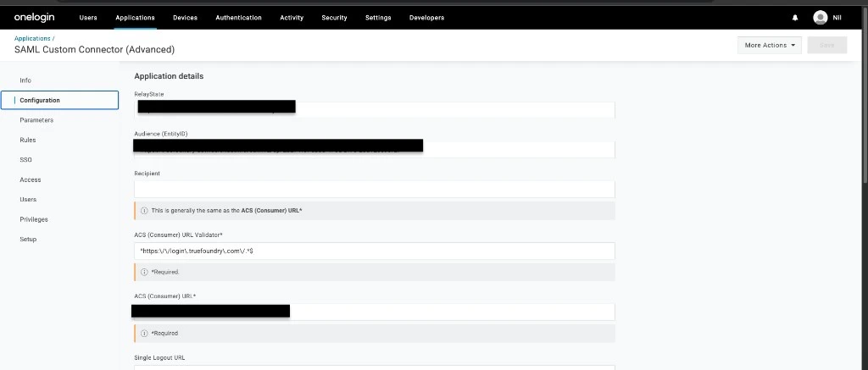
Task: Open the Developers menu
Action: pos(427,18)
